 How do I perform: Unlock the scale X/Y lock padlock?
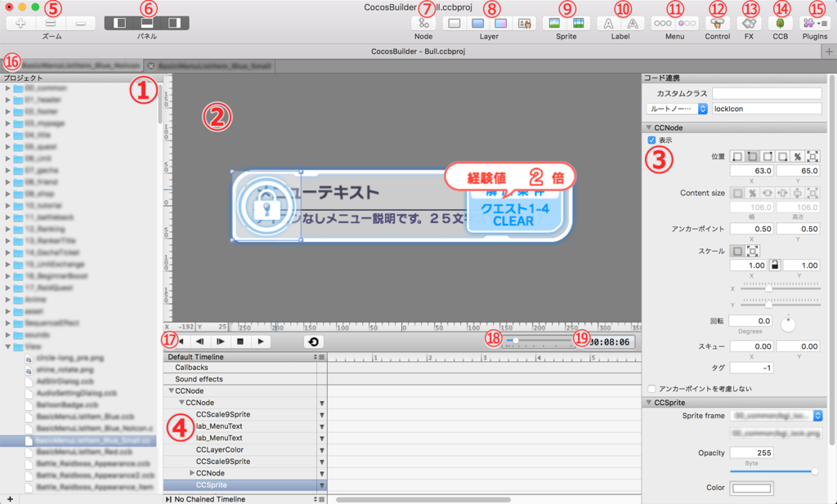pos(776,265)
